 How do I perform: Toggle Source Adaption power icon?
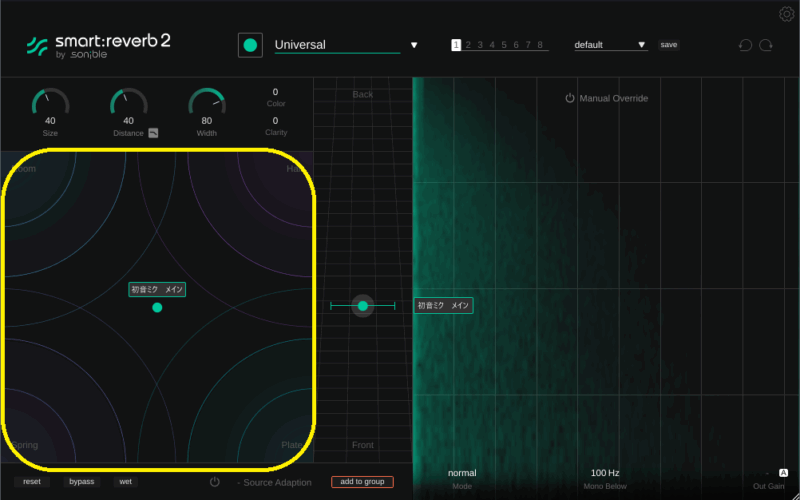pos(215,482)
